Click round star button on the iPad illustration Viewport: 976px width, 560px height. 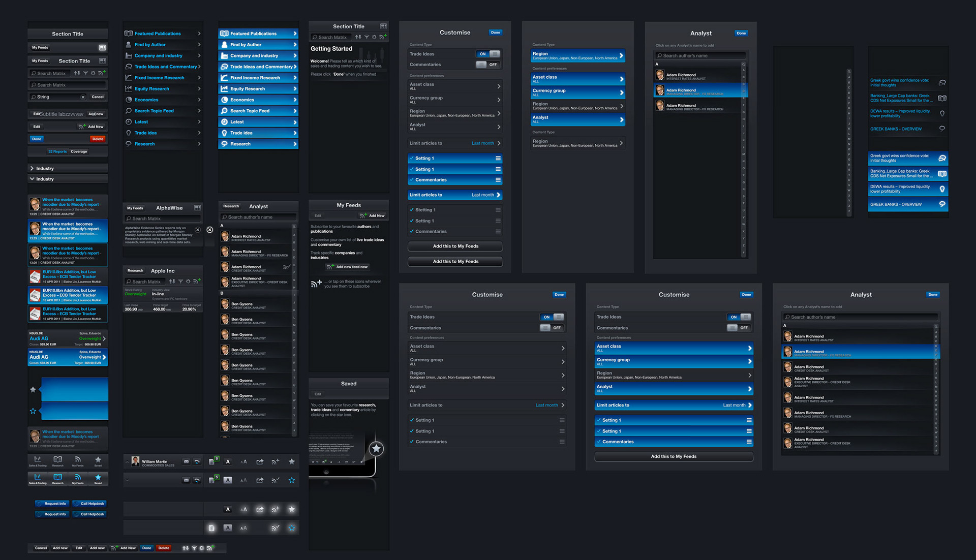(x=376, y=448)
